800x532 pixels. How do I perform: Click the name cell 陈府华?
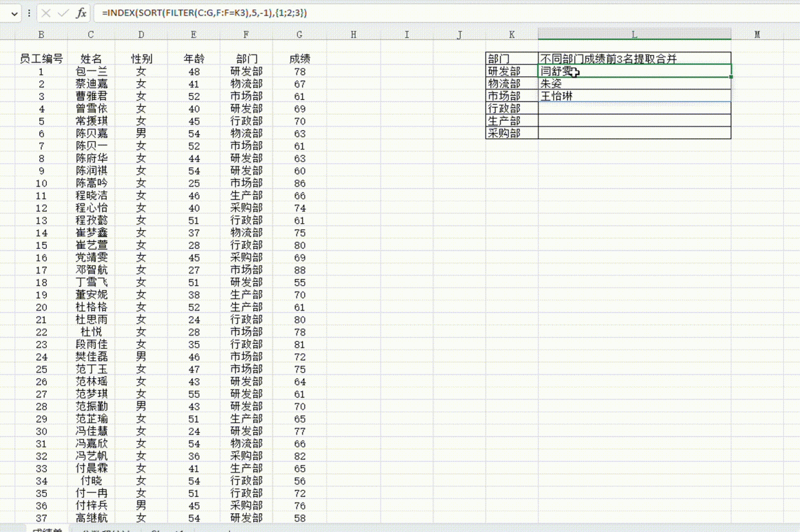[x=91, y=158]
